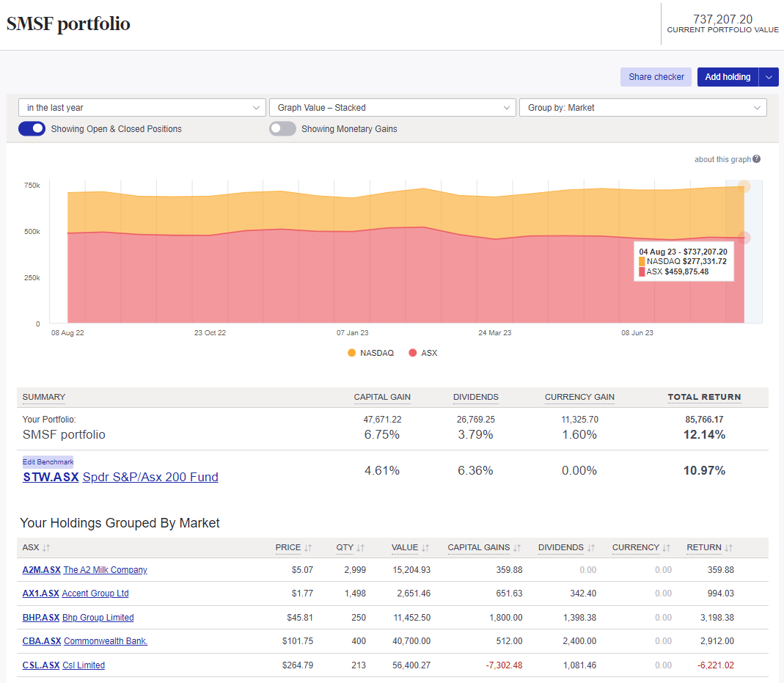Sort holdings by RETURN

pyautogui.click(x=705, y=547)
